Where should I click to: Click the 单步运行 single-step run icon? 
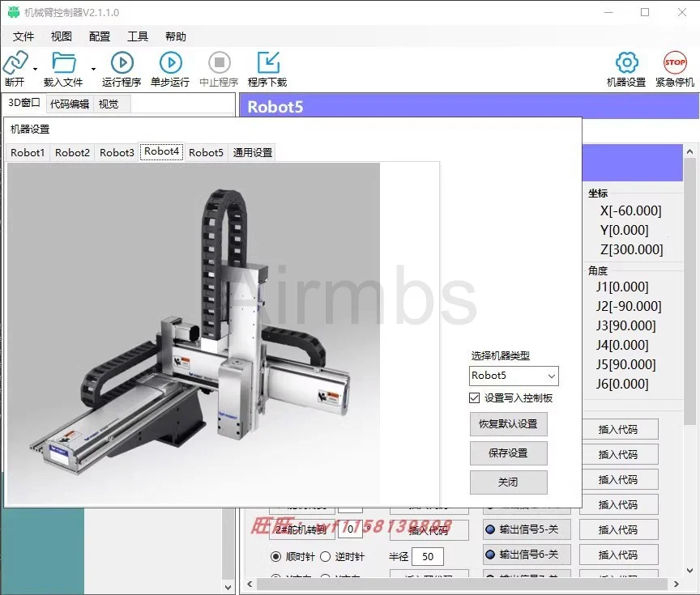[x=169, y=62]
